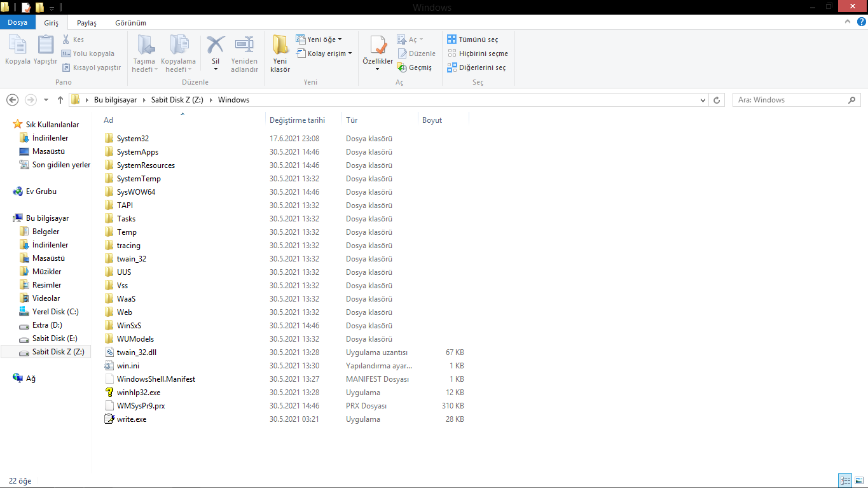
Task: Select the System32 folder icon
Action: (109, 138)
